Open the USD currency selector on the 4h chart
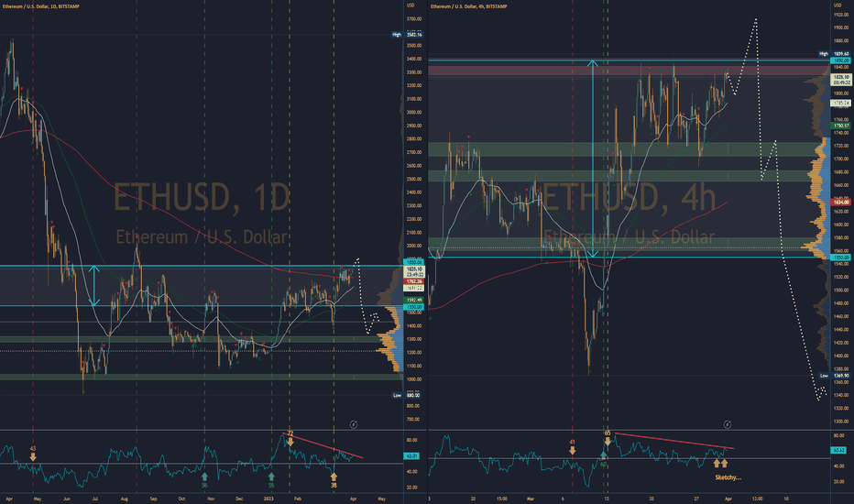Viewport: 854px width, 504px height. click(838, 5)
